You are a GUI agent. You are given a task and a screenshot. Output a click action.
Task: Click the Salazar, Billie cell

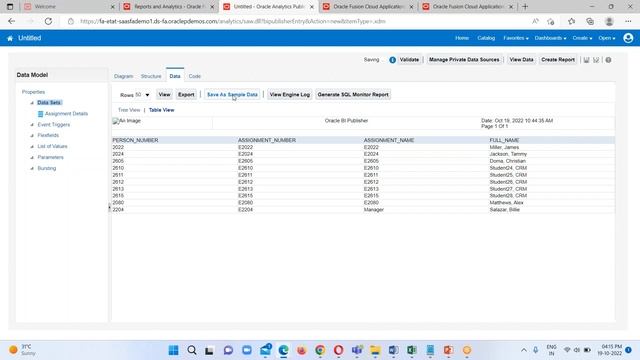tap(505, 210)
